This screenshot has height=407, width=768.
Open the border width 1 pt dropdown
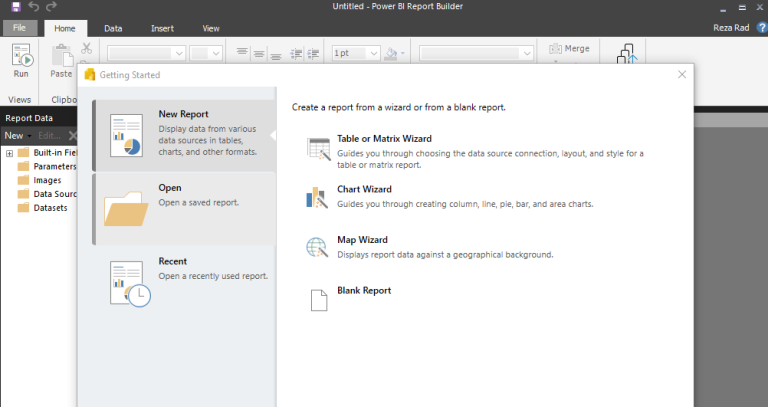(354, 53)
